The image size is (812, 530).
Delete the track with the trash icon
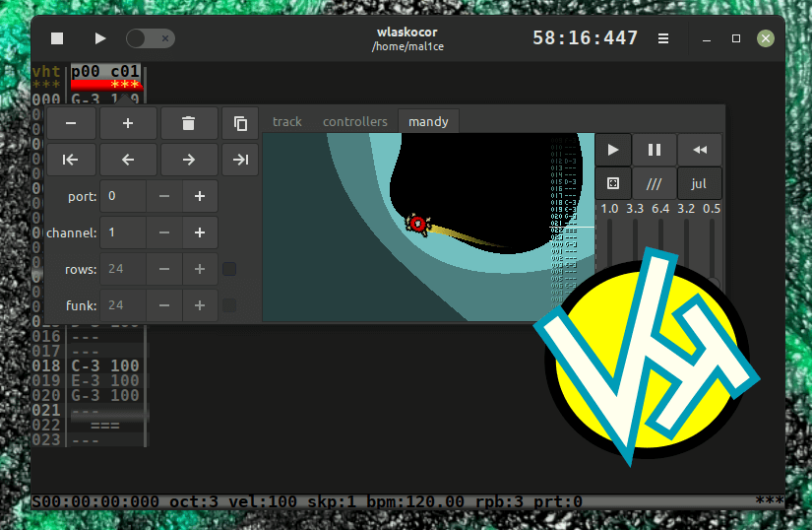coord(189,123)
